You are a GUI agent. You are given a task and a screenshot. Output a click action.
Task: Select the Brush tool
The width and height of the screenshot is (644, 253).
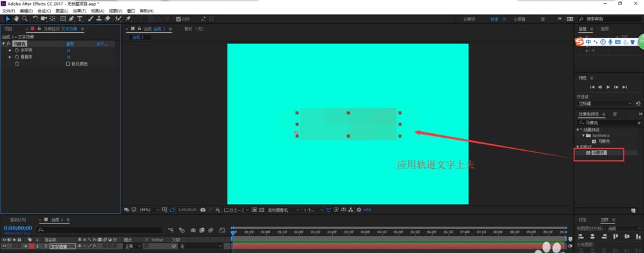91,19
